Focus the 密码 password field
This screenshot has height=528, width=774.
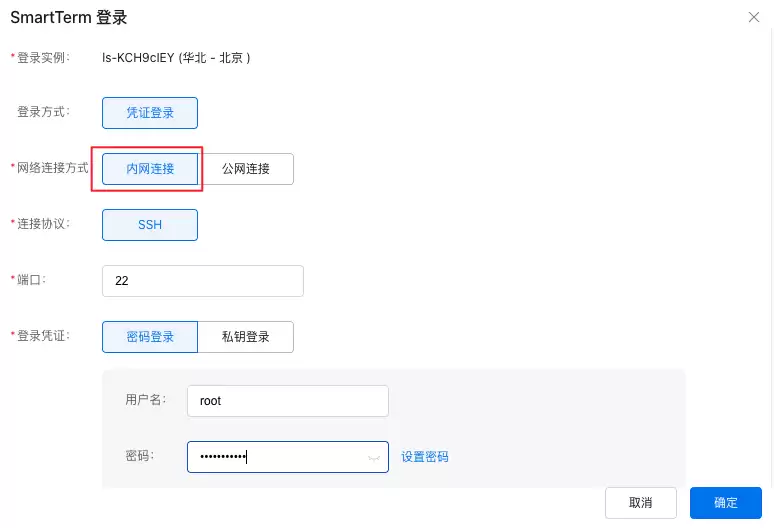[288, 457]
